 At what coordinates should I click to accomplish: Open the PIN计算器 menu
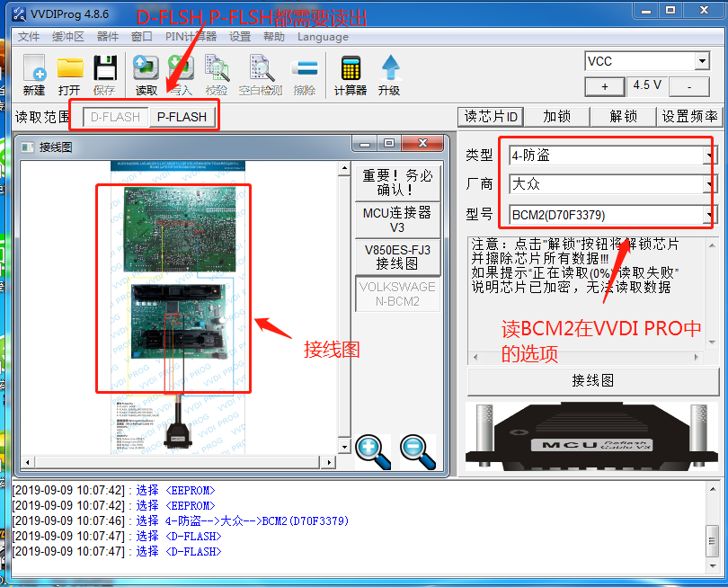click(x=191, y=37)
